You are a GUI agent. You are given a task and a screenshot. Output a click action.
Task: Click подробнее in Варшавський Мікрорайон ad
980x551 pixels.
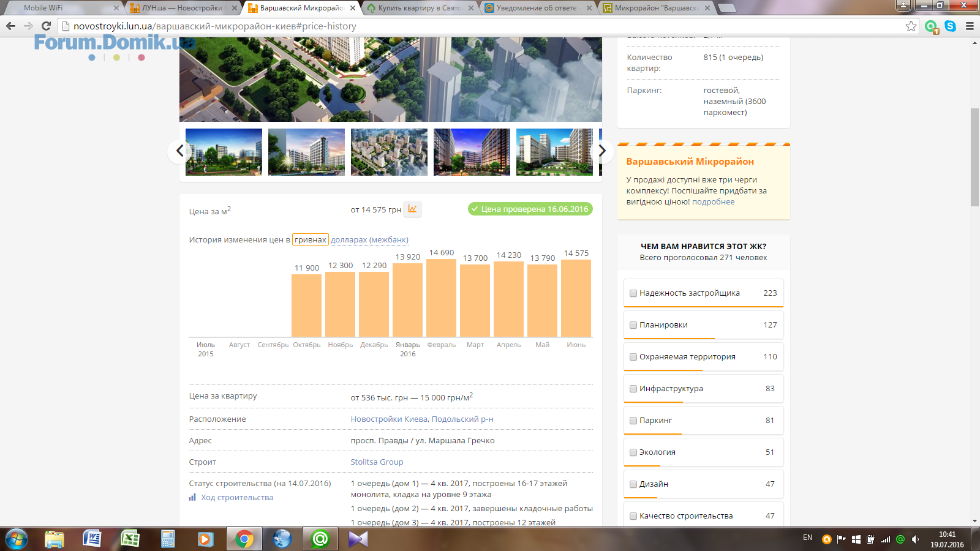[x=713, y=202]
